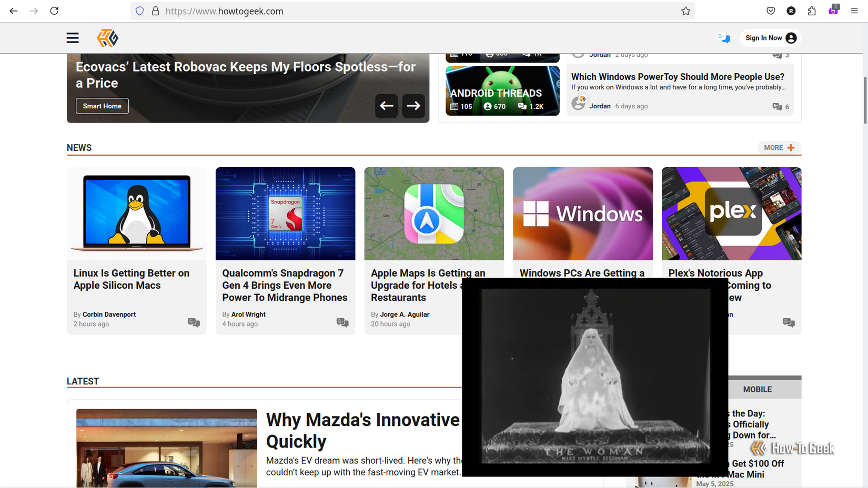
Task: Open the comments icon on the Linux article card
Action: coord(193,322)
